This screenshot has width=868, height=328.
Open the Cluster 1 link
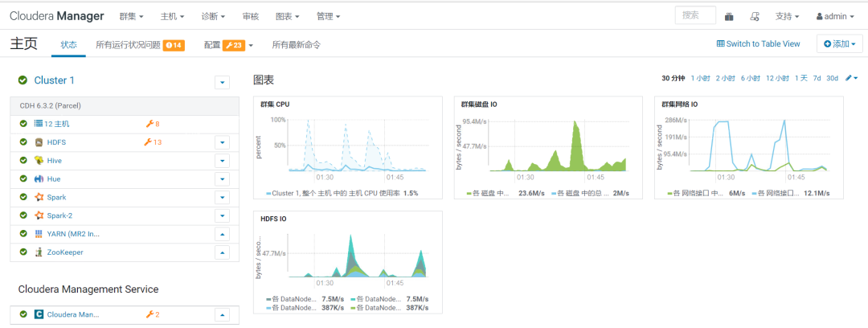(x=55, y=80)
